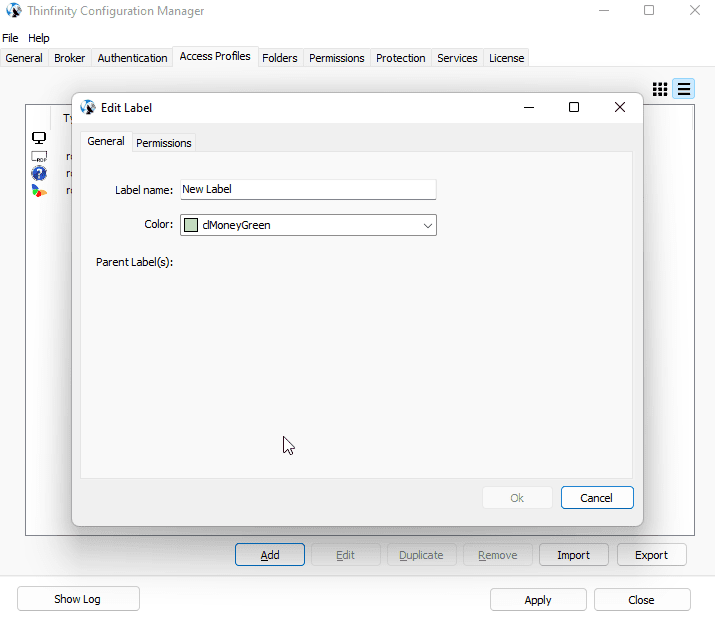This screenshot has width=715, height=620.
Task: Switch to the Protection tab
Action: [400, 58]
